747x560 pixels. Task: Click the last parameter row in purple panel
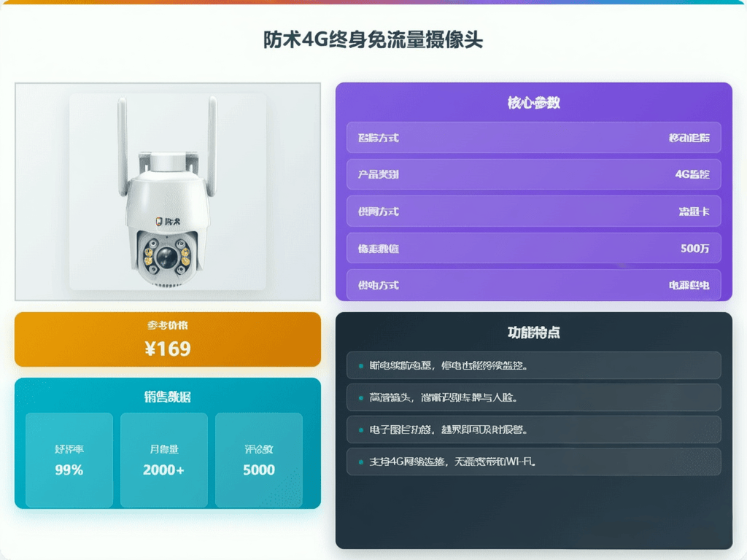[533, 285]
